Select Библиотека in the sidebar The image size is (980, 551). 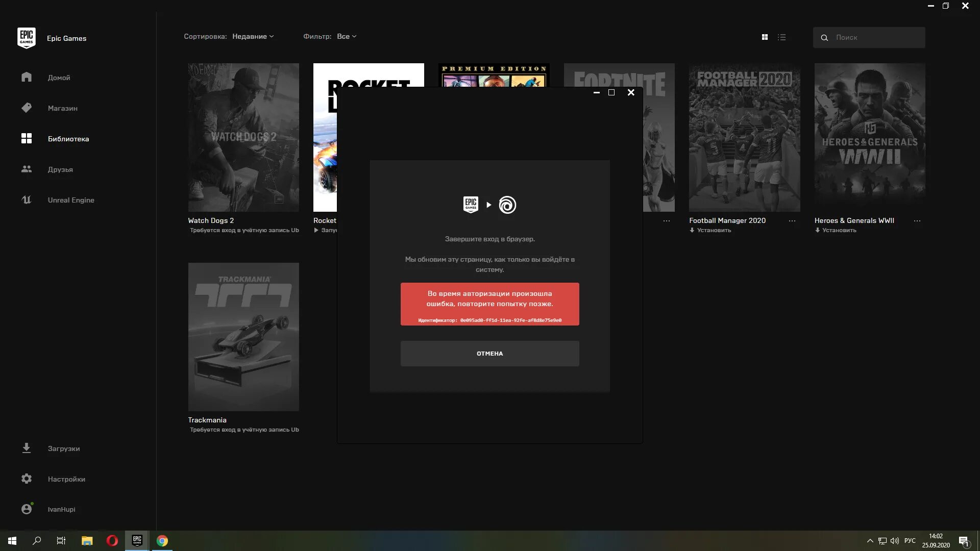(68, 139)
